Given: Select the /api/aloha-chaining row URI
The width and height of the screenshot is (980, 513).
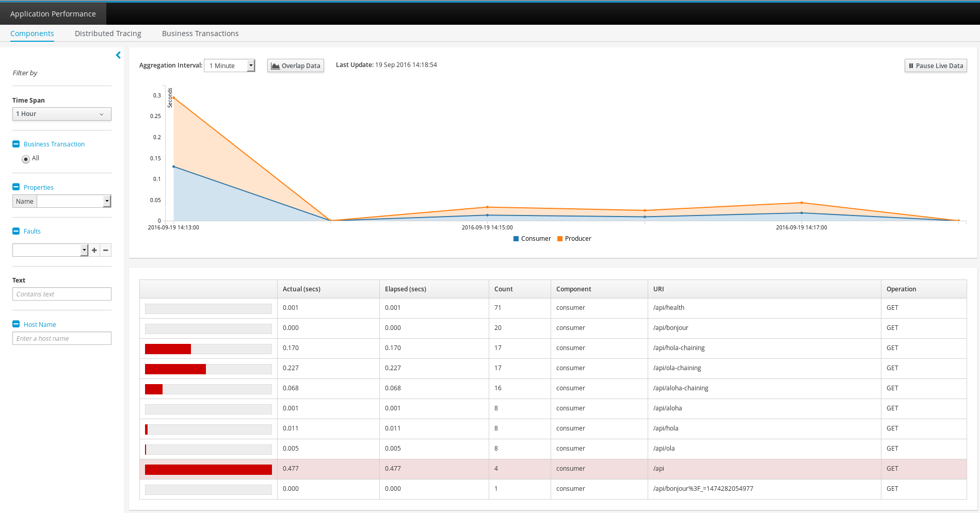Looking at the screenshot, I should pyautogui.click(x=681, y=388).
